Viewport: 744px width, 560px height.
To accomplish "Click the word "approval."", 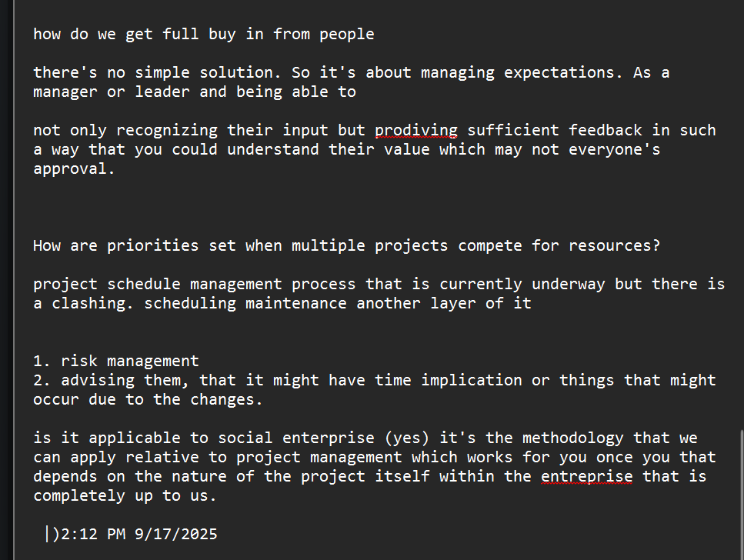I will click(x=74, y=168).
